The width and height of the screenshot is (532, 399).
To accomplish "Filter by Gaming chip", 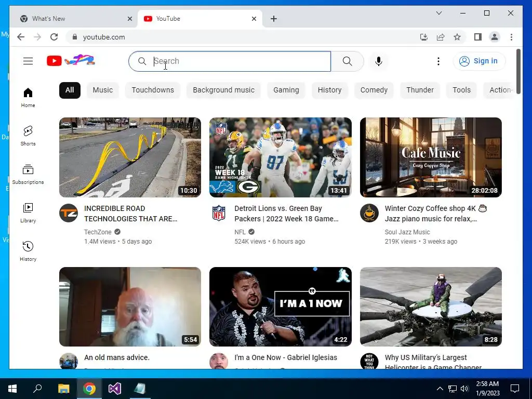I will [286, 90].
